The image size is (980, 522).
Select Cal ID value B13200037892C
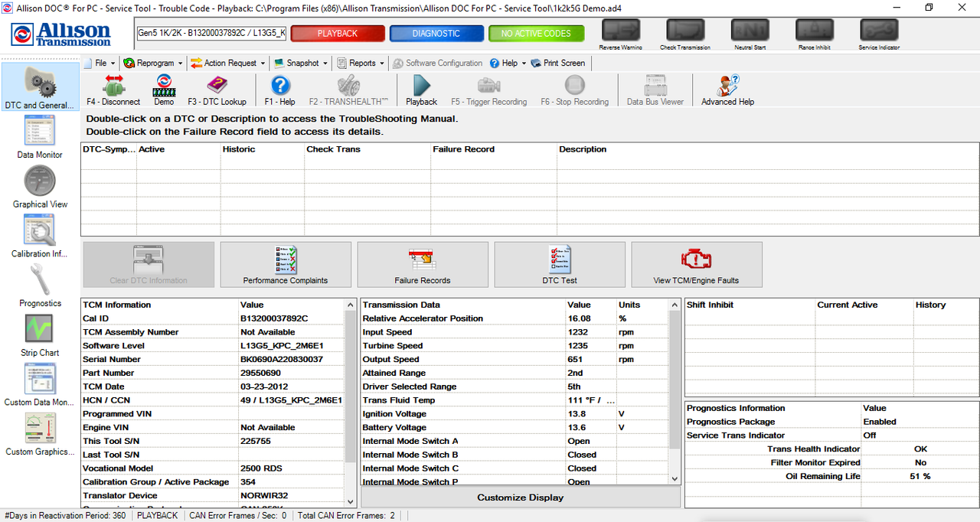coord(274,318)
